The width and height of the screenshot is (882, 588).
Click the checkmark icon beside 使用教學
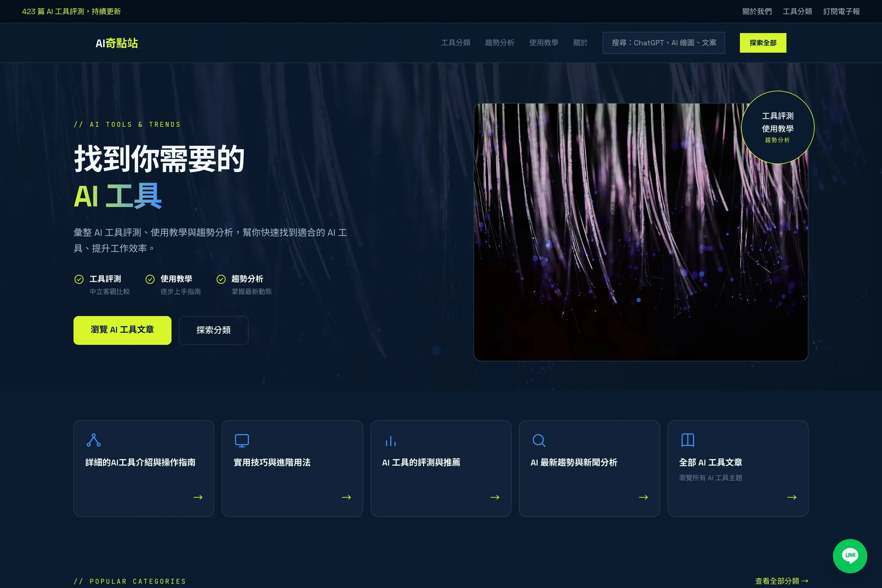(x=150, y=279)
